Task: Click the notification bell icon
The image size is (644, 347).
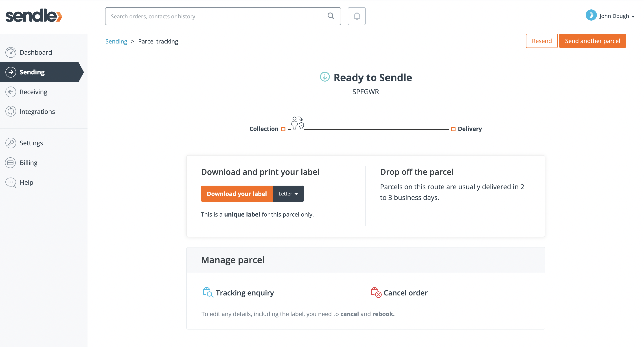Action: pos(357,16)
